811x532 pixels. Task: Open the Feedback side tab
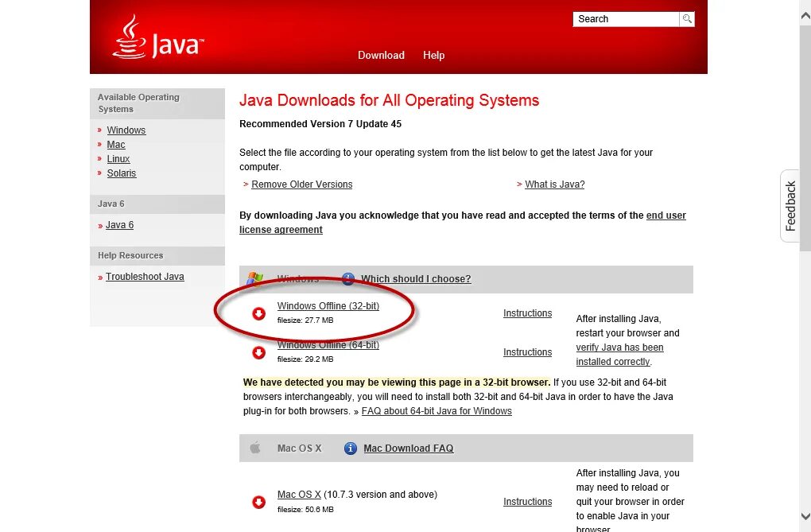coord(790,206)
